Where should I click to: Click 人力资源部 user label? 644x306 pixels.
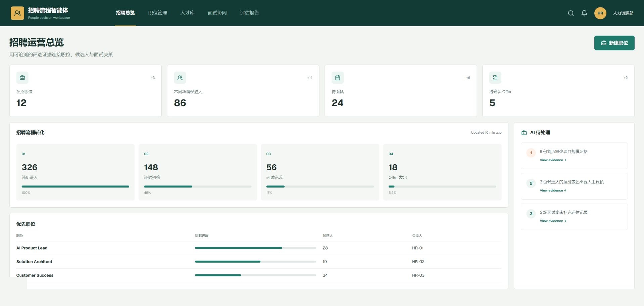(623, 13)
